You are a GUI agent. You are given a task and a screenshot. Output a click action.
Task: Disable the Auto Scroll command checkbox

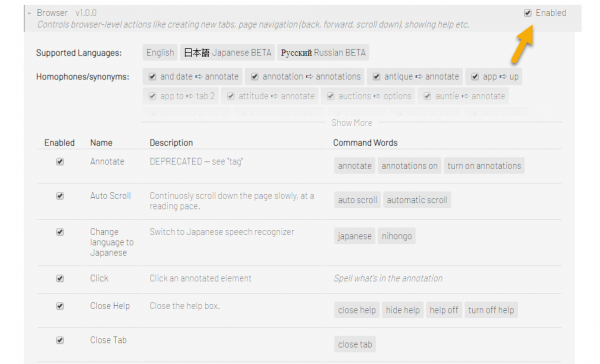pyautogui.click(x=60, y=196)
